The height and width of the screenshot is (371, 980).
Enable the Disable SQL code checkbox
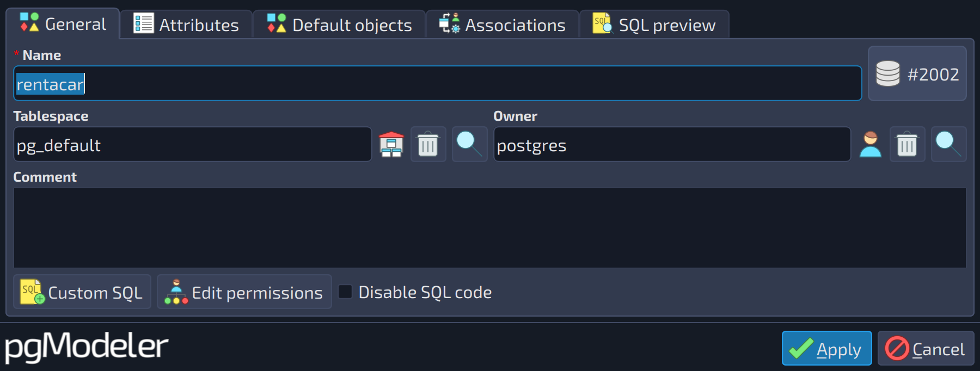(x=345, y=292)
